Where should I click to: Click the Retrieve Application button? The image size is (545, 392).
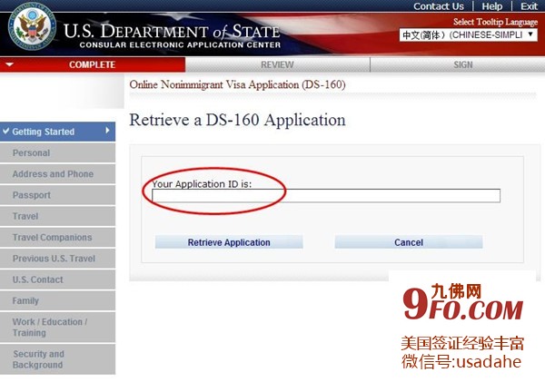[x=229, y=242]
